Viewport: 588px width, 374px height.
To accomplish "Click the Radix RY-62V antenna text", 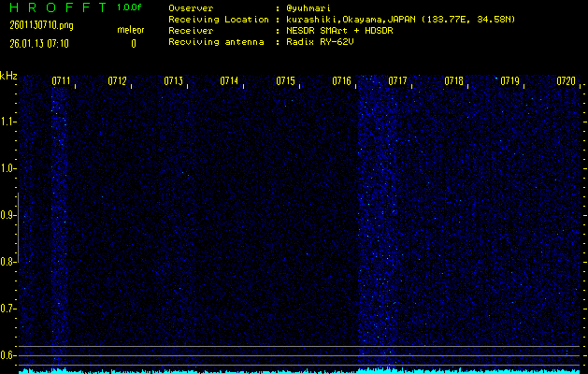I will pos(320,42).
